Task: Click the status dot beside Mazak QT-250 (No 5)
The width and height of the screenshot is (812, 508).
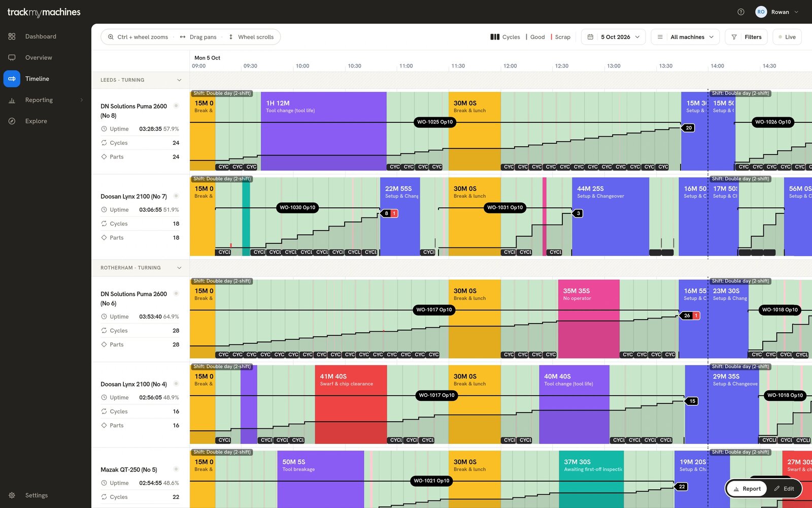Action: [x=176, y=469]
